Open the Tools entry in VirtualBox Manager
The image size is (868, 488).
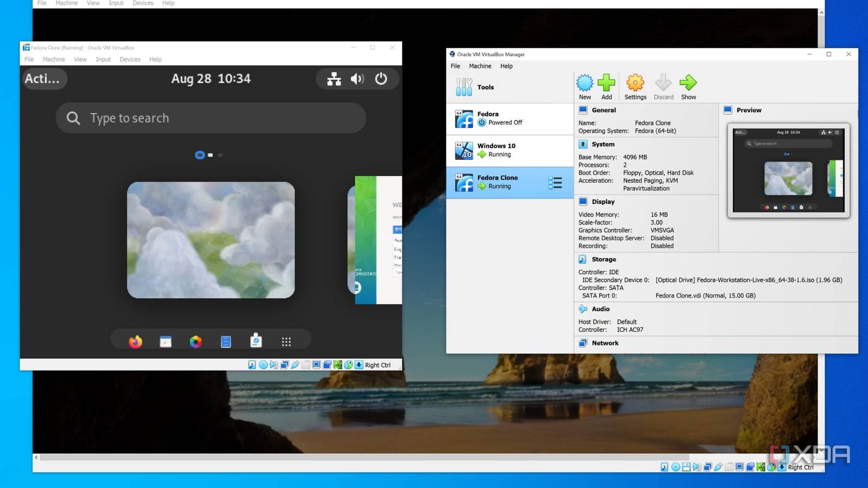[509, 87]
